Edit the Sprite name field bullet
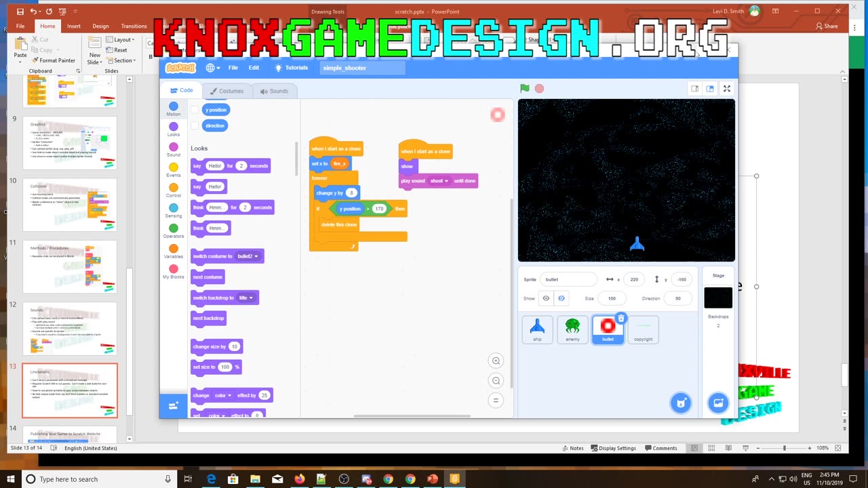 (x=568, y=279)
